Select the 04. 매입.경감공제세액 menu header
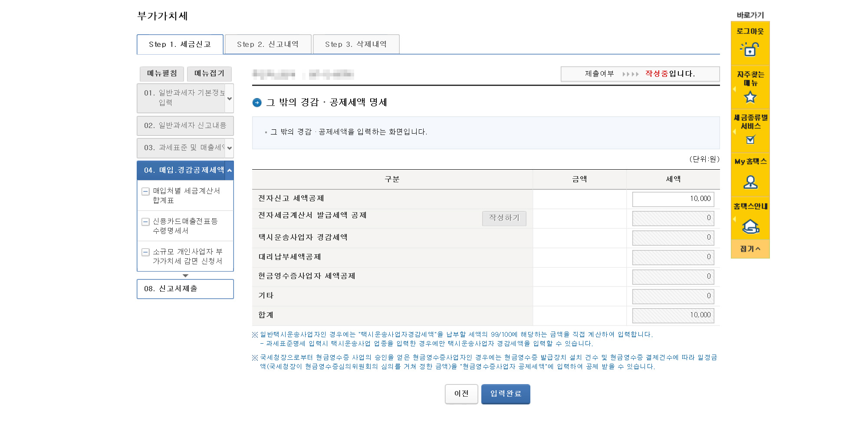The width and height of the screenshot is (868, 434). pyautogui.click(x=181, y=171)
